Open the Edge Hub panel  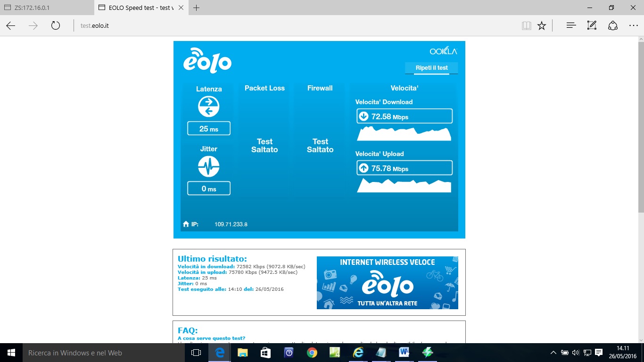point(571,26)
